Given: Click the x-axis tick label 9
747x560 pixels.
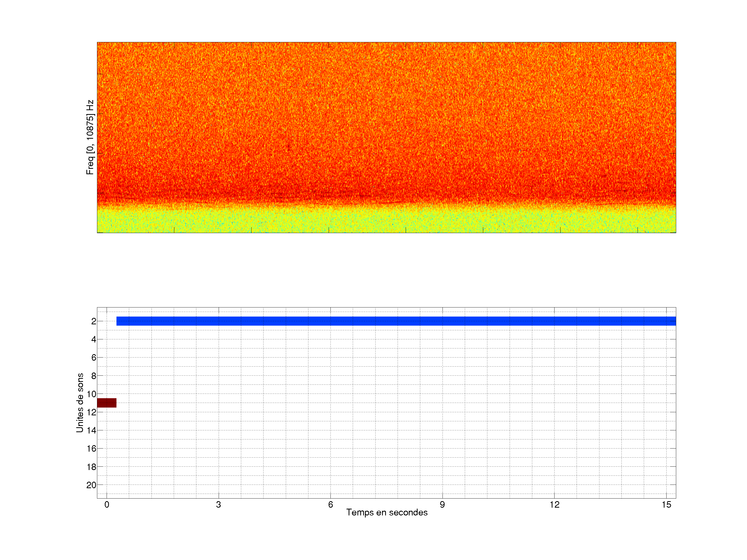Looking at the screenshot, I should click(442, 505).
